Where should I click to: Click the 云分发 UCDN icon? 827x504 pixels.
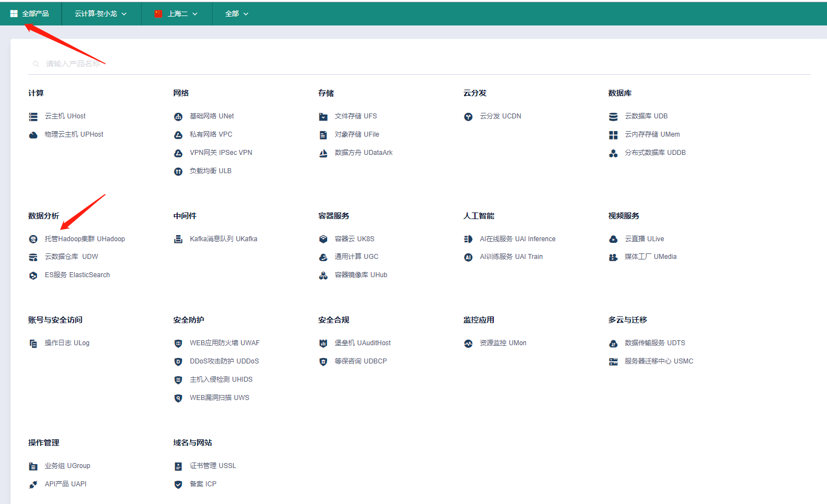(x=468, y=117)
